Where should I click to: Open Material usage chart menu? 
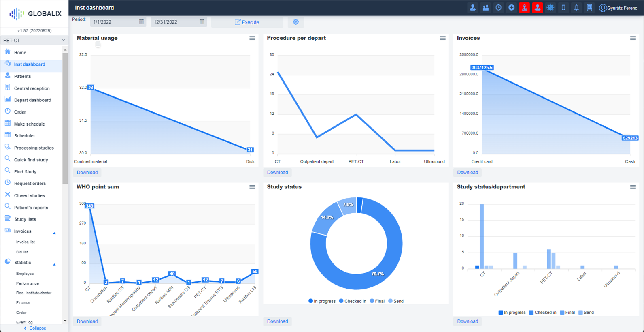[x=252, y=38]
